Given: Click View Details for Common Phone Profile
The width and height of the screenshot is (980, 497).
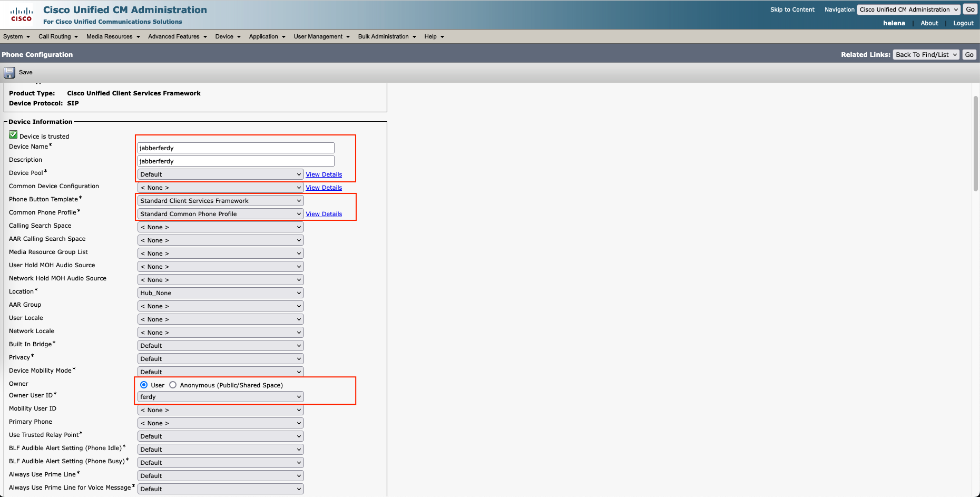Looking at the screenshot, I should (324, 214).
